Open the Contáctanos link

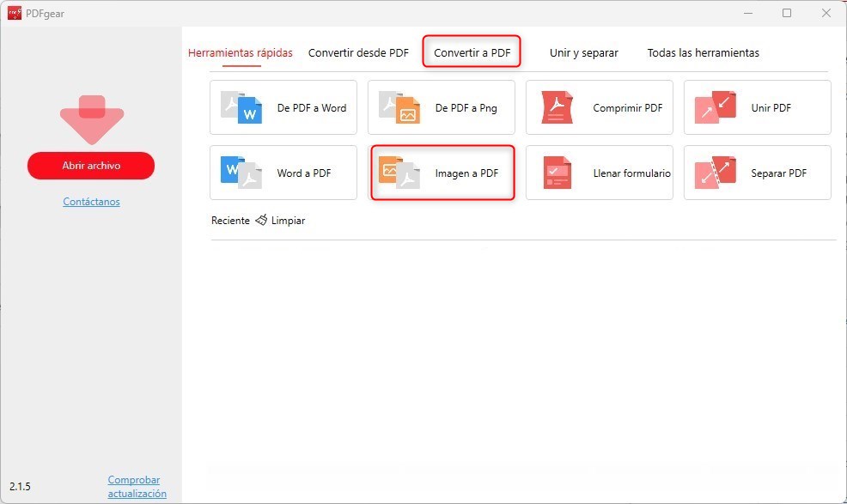[91, 201]
